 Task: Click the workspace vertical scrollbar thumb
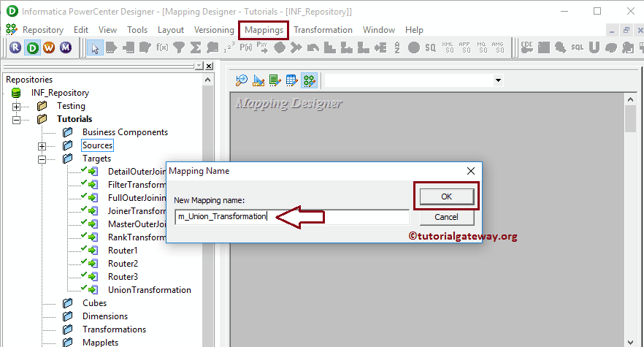point(630,118)
